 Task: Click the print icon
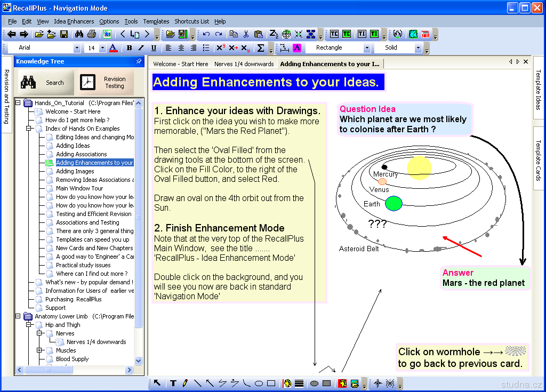[x=92, y=34]
